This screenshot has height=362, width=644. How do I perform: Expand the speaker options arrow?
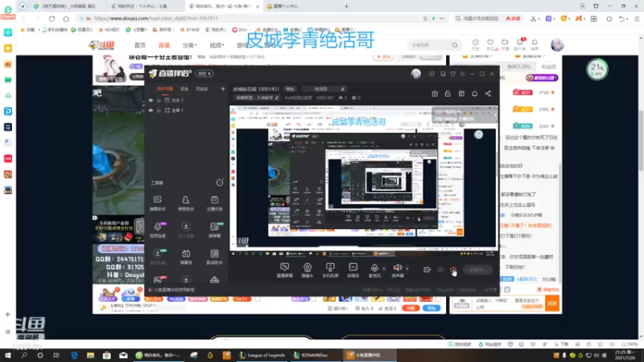[407, 269]
